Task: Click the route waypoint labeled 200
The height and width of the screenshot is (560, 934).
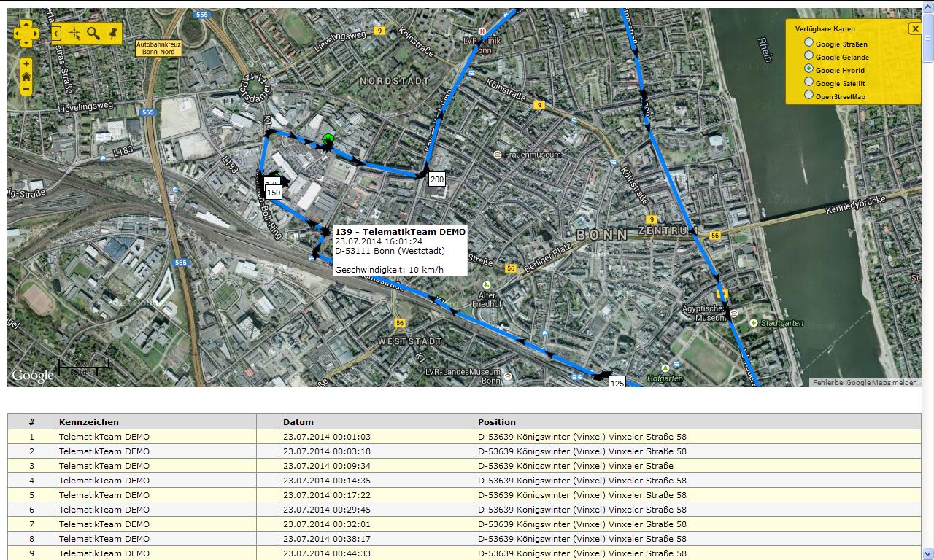Action: (437, 179)
